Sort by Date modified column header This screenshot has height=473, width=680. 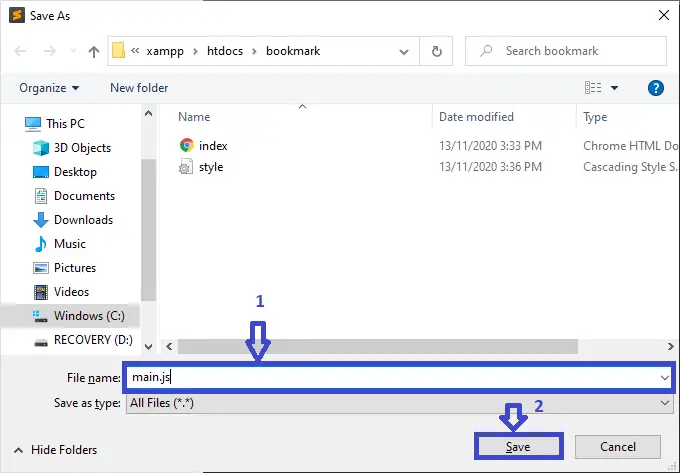(476, 117)
